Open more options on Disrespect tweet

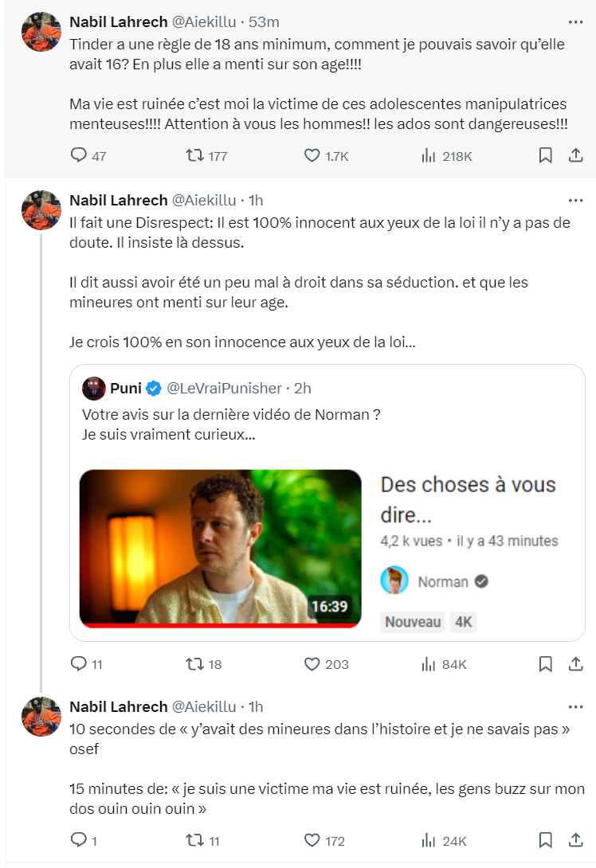(575, 201)
